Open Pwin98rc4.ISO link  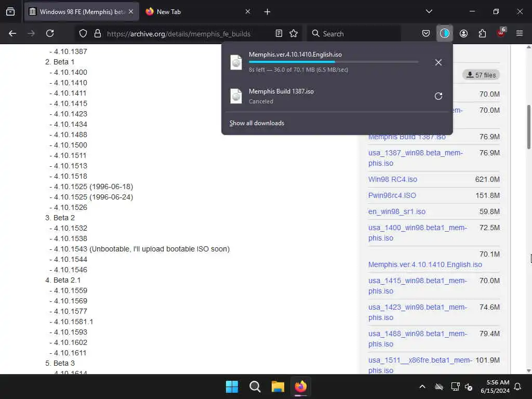tap(392, 195)
